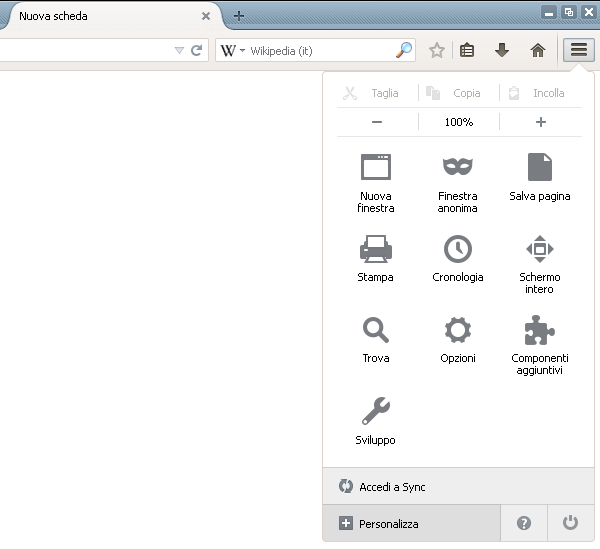Open the hamburger menu button
Viewport: 600px width, 549px height.
(579, 50)
